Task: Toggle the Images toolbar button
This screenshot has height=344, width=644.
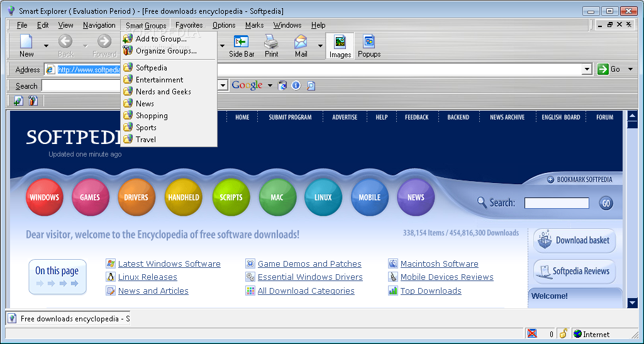Action: coord(340,46)
